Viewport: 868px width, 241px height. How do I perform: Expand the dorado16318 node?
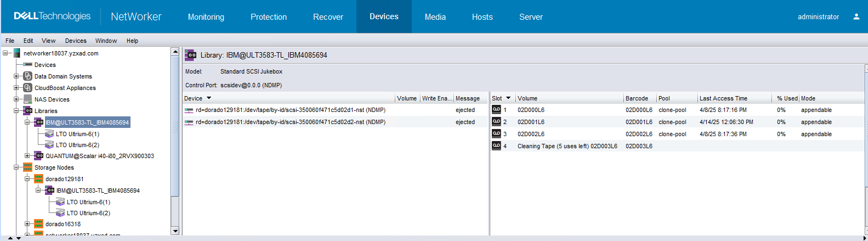27,224
